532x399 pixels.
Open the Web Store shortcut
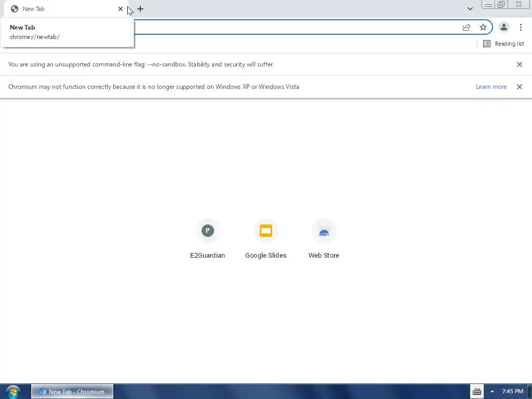coord(324,239)
